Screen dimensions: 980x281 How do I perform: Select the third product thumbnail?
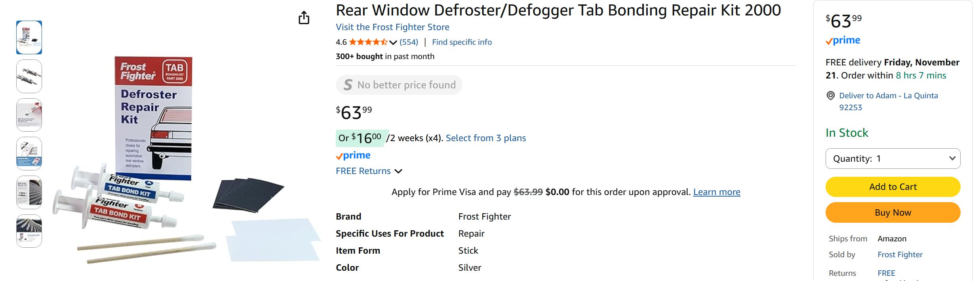29,115
